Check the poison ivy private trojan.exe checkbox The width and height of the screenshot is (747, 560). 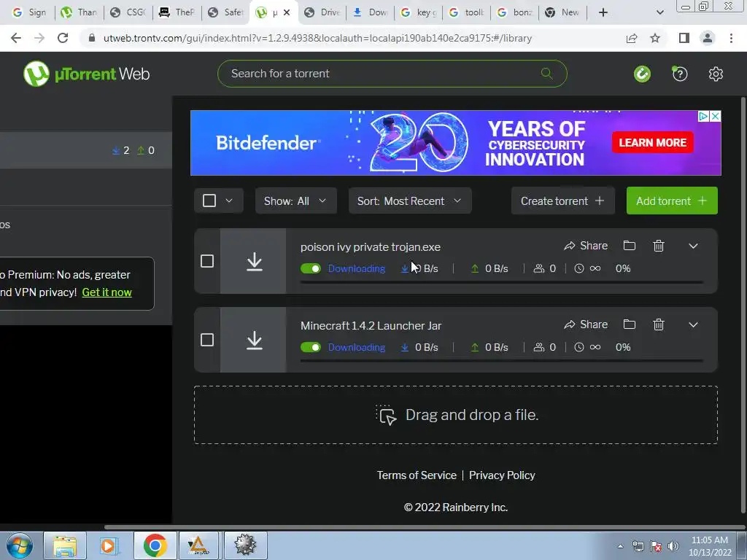(x=206, y=261)
